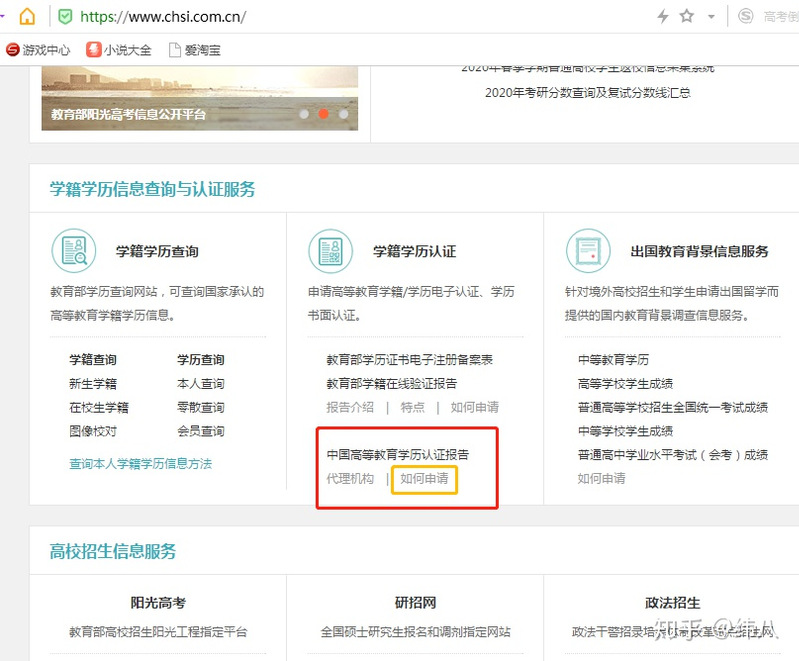Bookmark page with the star icon

(687, 17)
